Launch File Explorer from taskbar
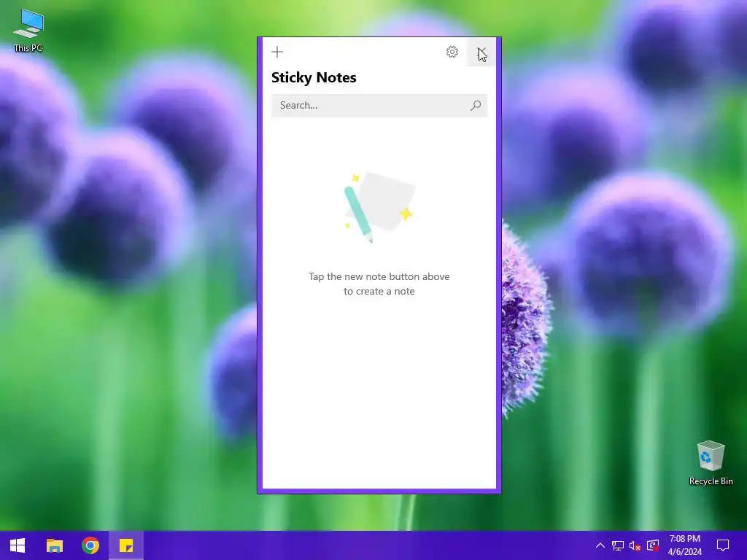The width and height of the screenshot is (747, 560). [54, 545]
